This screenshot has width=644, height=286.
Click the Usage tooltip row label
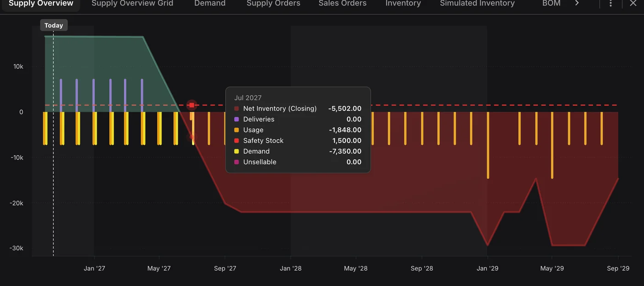(253, 130)
